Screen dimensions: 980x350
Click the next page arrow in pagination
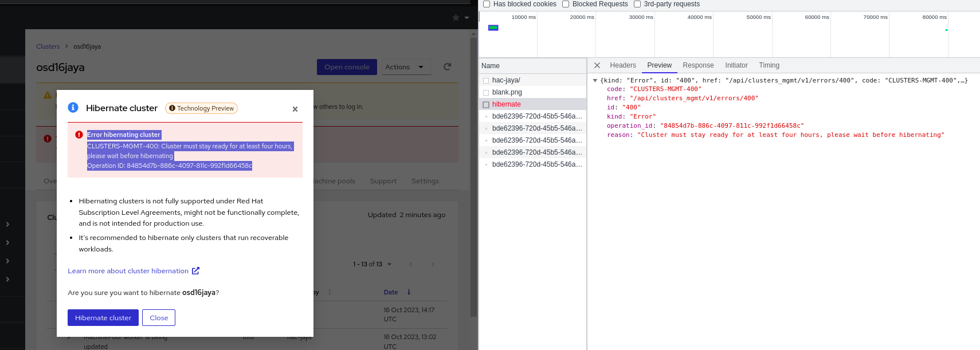tap(432, 264)
